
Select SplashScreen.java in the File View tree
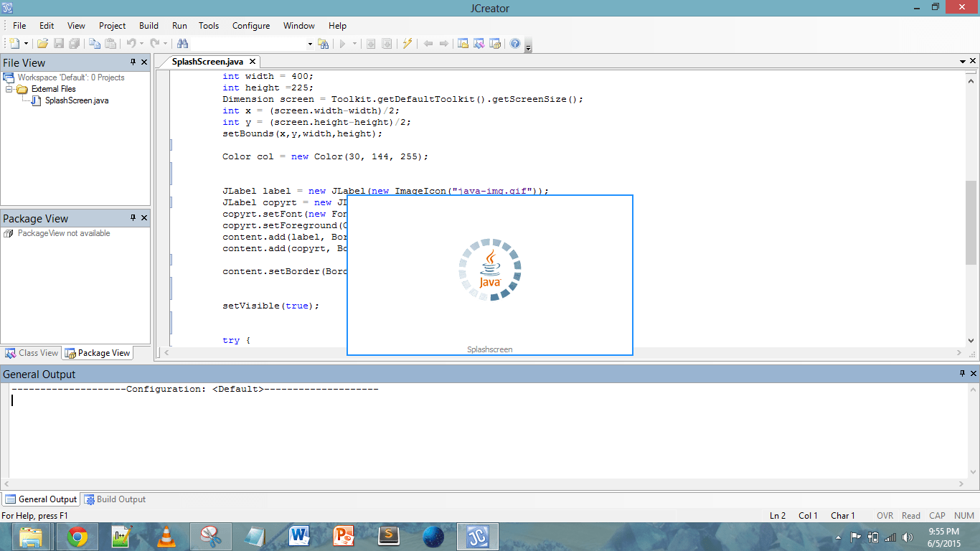click(x=77, y=100)
